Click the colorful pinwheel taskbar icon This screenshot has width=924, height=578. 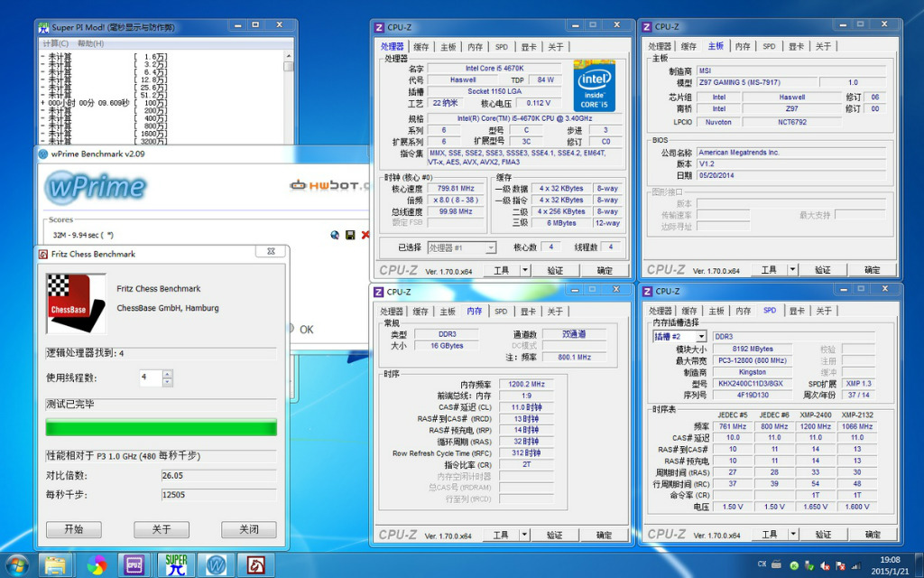tap(97, 565)
